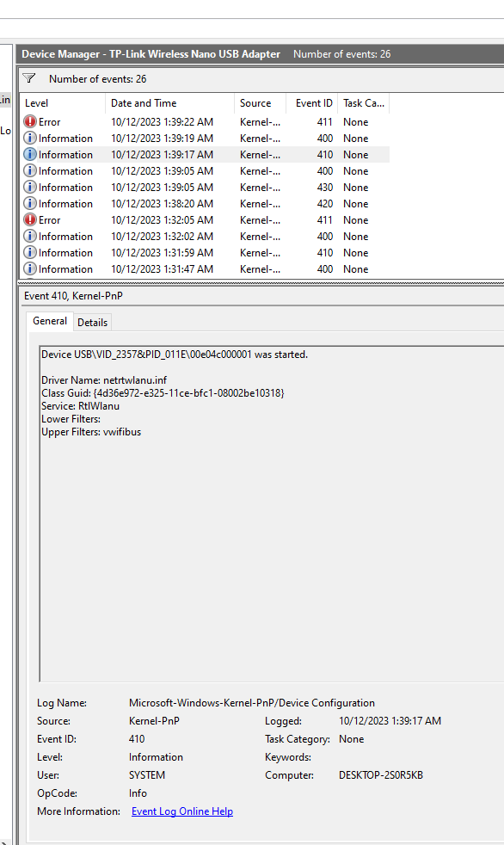Click the 'Driver Name: netrtwlanu.inf' line
Screen dimensions: 504x845
click(104, 380)
